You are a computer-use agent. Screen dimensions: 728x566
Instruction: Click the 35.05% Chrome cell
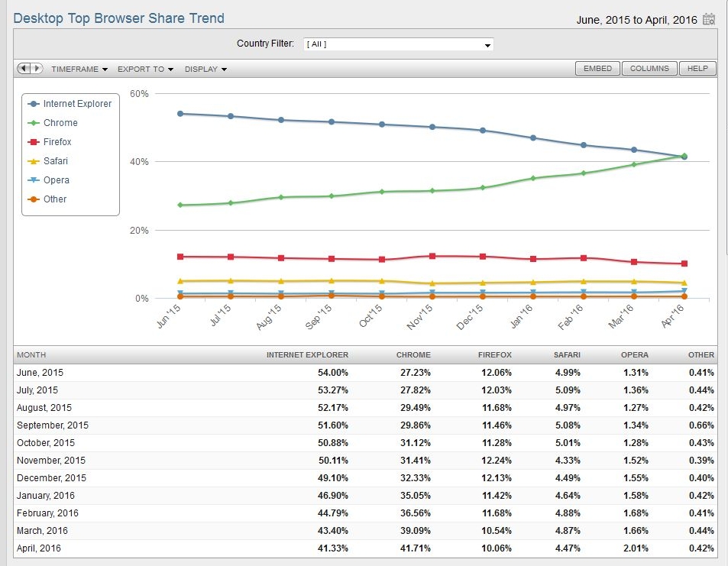click(416, 496)
